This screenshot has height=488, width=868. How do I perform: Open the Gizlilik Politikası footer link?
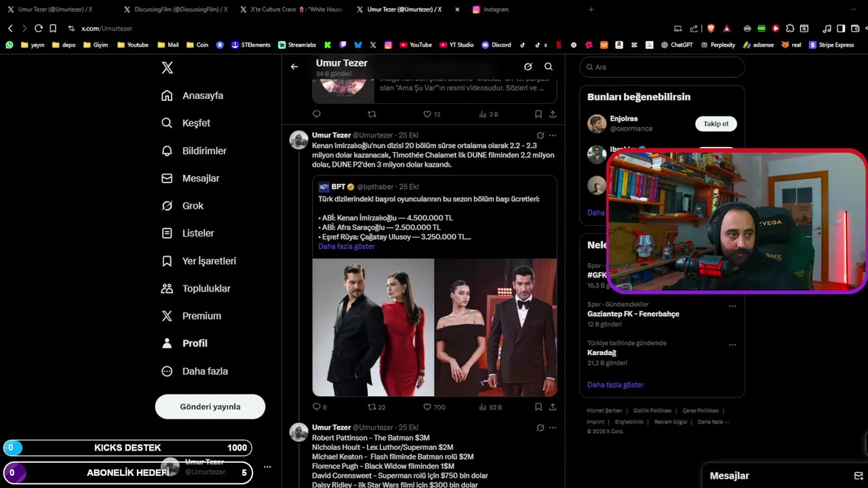(652, 411)
